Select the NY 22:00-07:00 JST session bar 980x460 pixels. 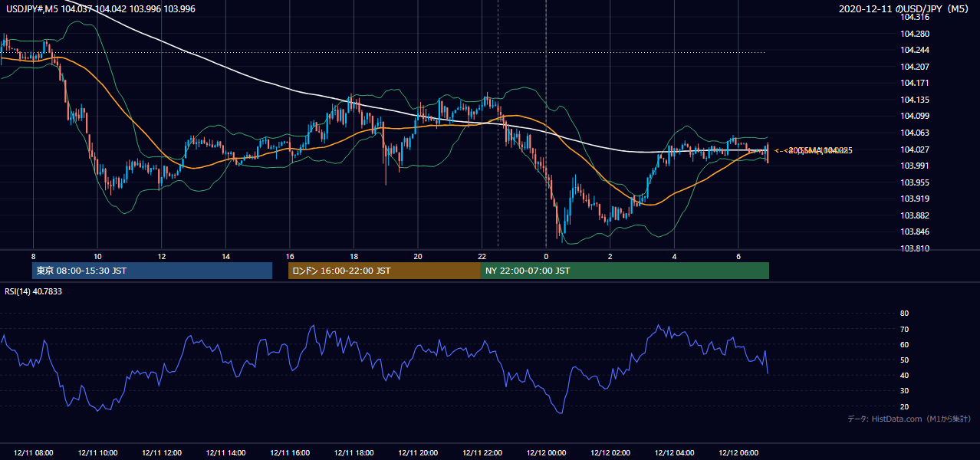625,271
